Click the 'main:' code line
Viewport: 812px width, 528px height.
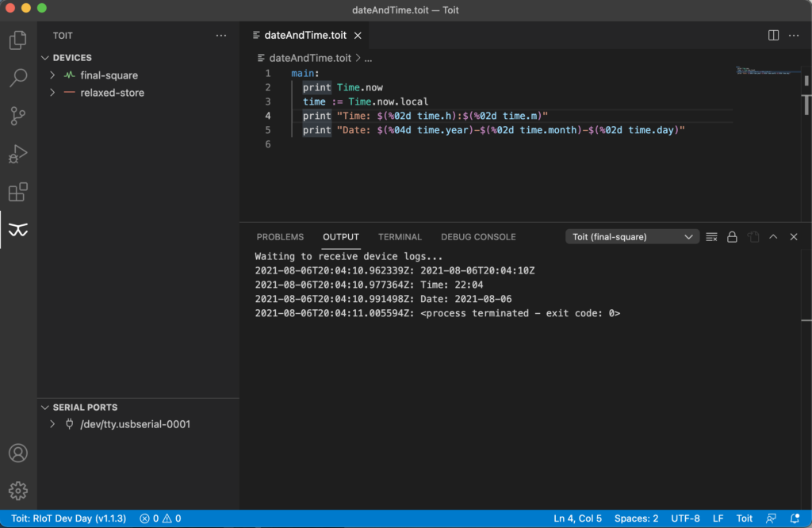(305, 73)
